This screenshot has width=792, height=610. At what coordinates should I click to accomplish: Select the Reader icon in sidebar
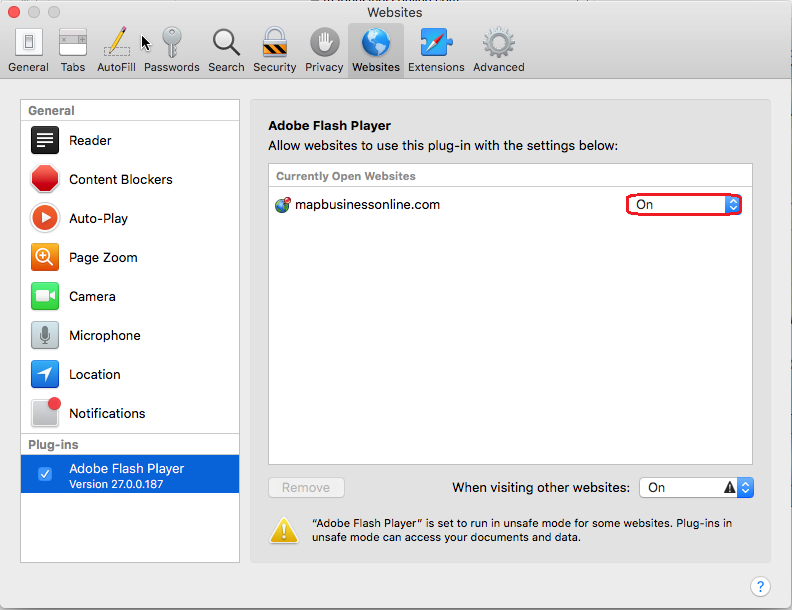45,140
